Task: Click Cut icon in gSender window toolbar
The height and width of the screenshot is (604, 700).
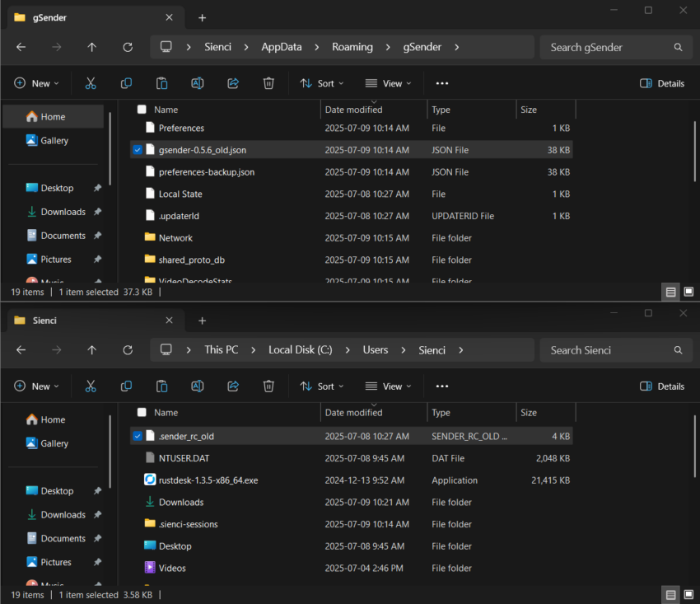Action: click(x=91, y=83)
